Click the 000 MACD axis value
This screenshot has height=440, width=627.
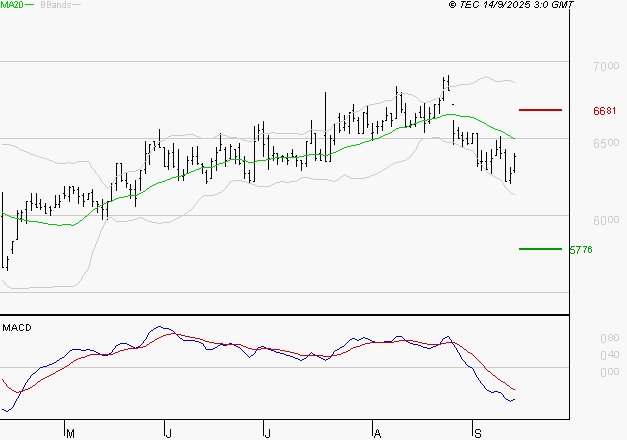click(610, 372)
